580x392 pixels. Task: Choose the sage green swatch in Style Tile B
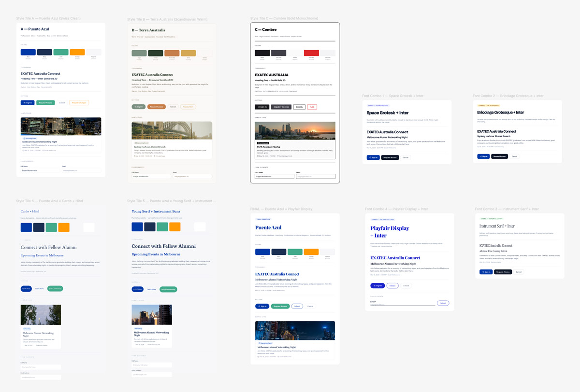[x=139, y=54]
